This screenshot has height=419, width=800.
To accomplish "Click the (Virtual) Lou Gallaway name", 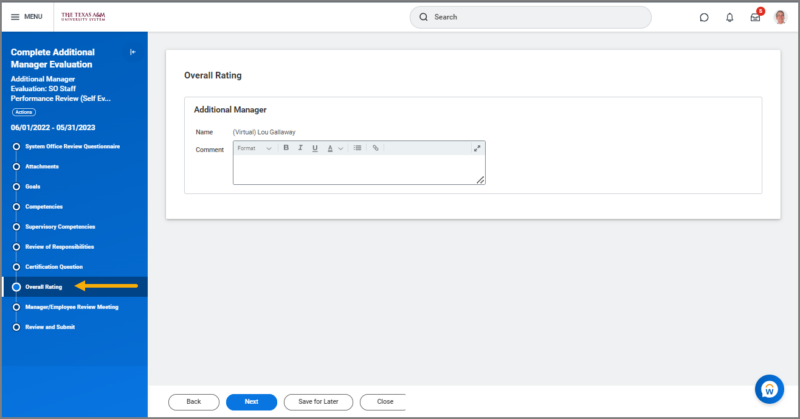I will (x=264, y=132).
